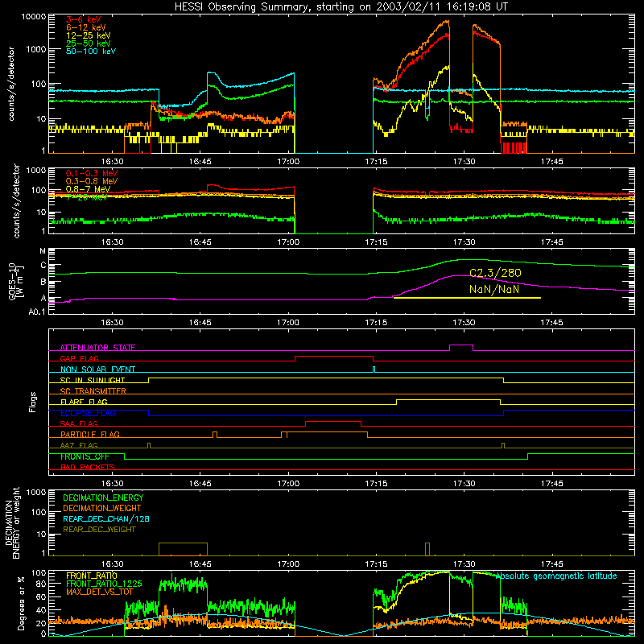Viewport: 644px width, 644px height.
Task: Click the HESSI Observing Summary title text
Action: 341,6
